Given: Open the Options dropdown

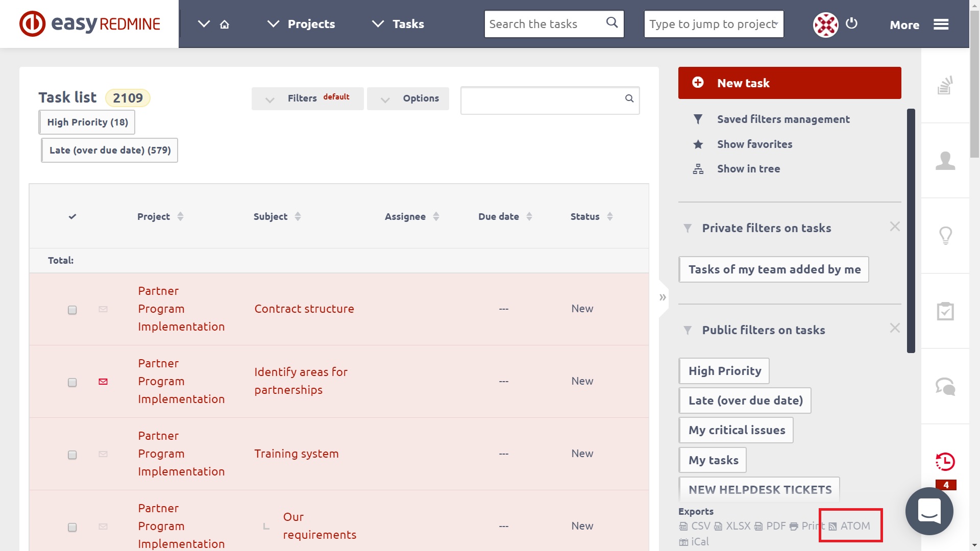Looking at the screenshot, I should click(408, 98).
